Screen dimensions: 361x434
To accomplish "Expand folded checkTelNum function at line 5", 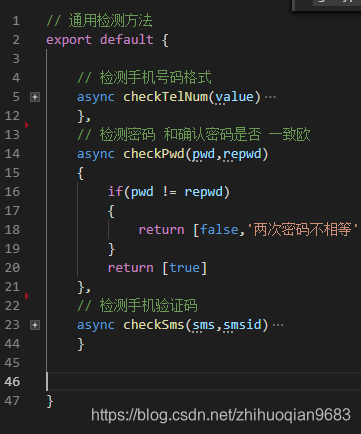I will click(x=35, y=97).
